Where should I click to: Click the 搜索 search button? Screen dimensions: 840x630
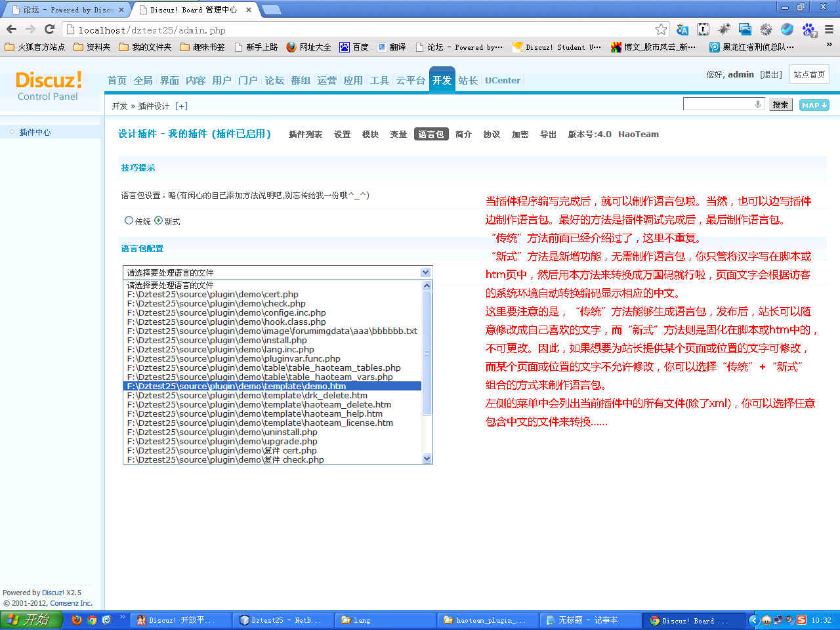[x=780, y=105]
